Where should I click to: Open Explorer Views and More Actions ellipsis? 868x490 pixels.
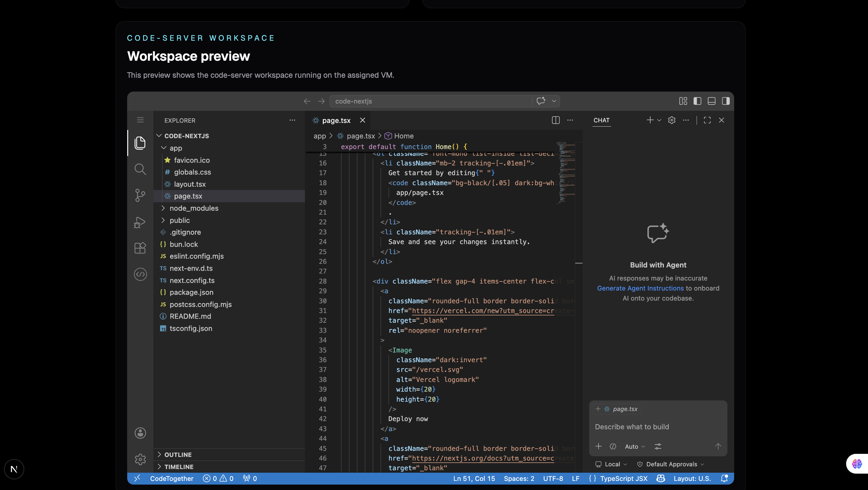tap(292, 120)
